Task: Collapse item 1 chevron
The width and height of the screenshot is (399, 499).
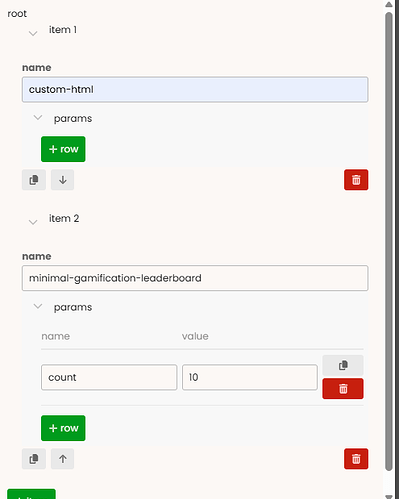Action: (x=33, y=33)
